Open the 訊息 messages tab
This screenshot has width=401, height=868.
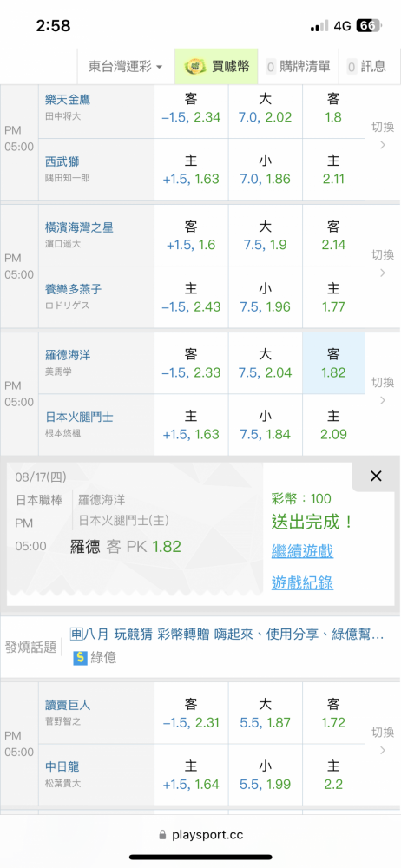coord(366,67)
